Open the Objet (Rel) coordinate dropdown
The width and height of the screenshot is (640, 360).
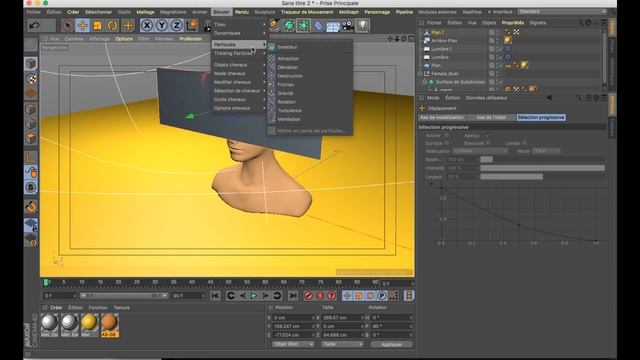293,344
